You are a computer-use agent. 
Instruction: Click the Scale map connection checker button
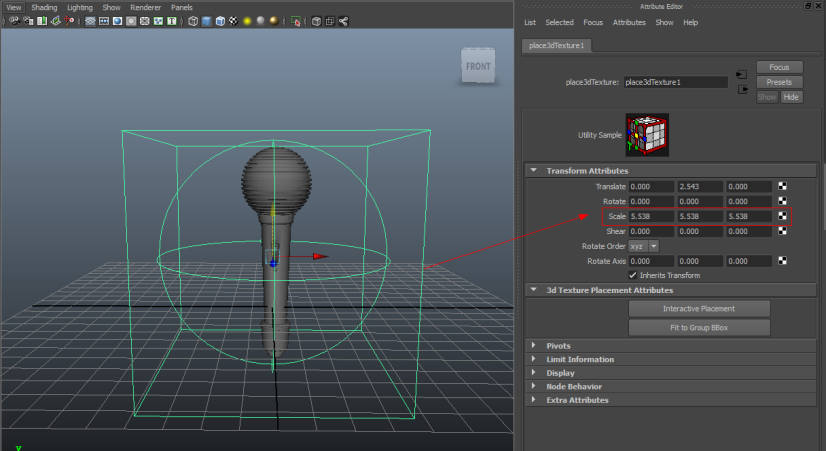click(783, 216)
